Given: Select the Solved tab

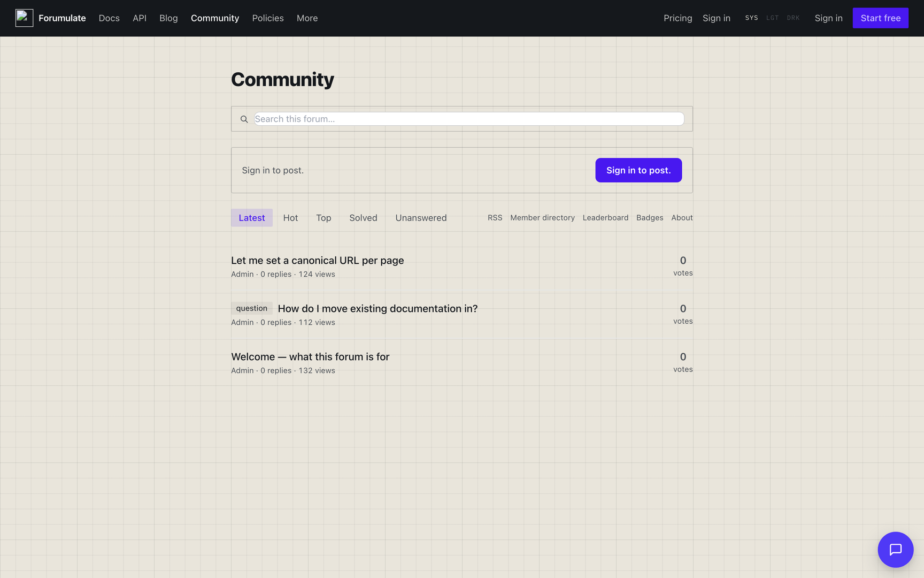Looking at the screenshot, I should 363,218.
